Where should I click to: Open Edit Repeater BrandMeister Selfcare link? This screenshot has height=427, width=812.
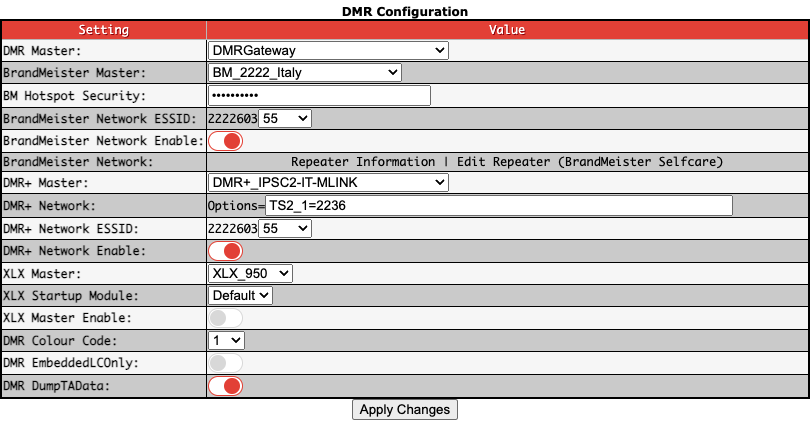[589, 162]
